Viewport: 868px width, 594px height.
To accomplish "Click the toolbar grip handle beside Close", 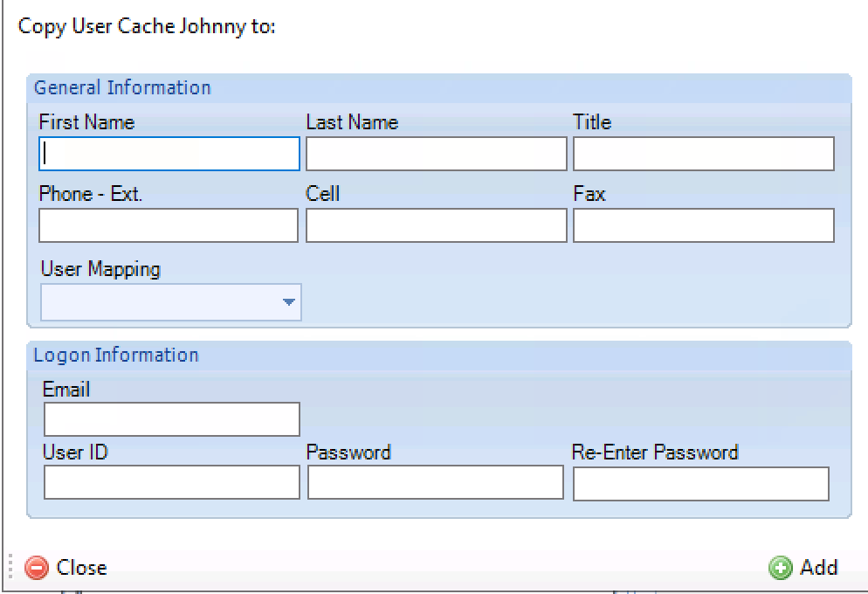I will coord(10,567).
